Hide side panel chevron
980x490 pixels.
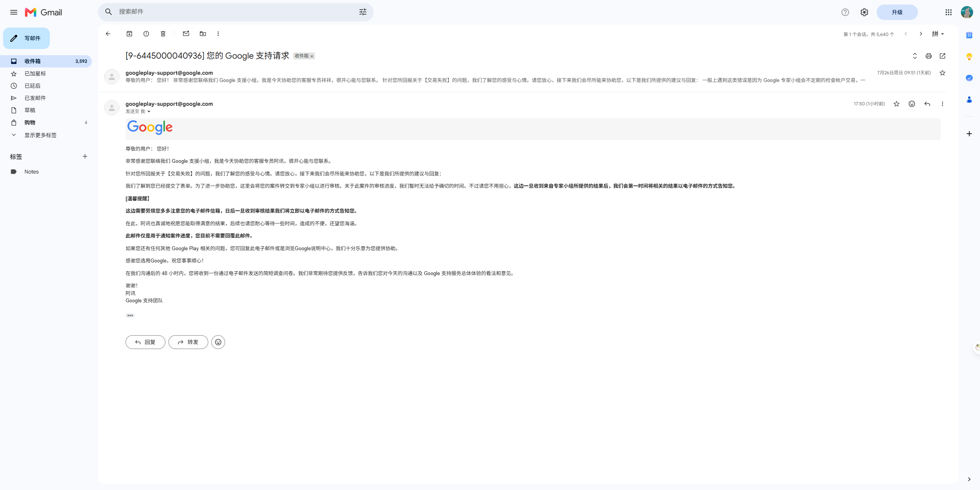click(969, 479)
